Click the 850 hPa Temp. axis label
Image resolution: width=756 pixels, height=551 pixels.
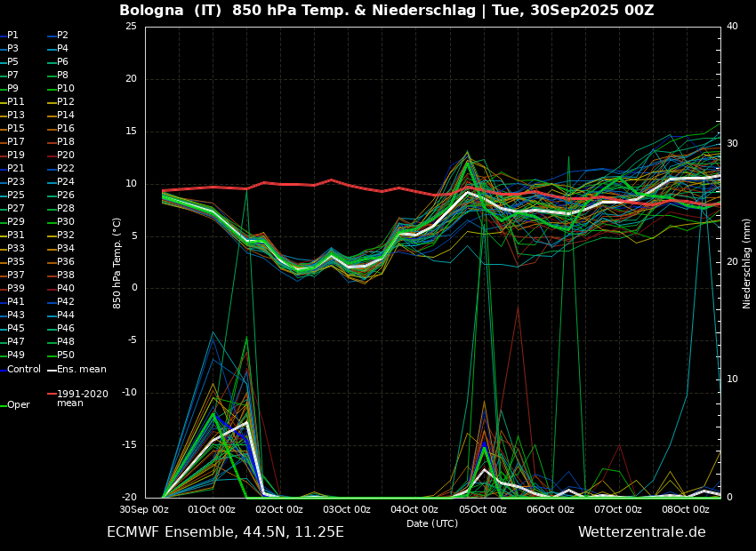(117, 263)
